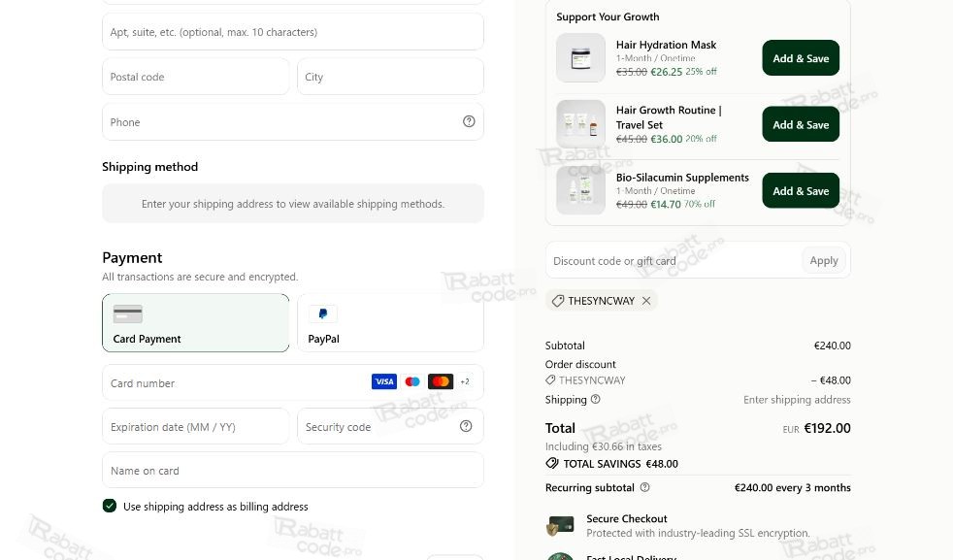Image resolution: width=953 pixels, height=560 pixels.
Task: Click the +2 more card types badge
Action: [464, 381]
